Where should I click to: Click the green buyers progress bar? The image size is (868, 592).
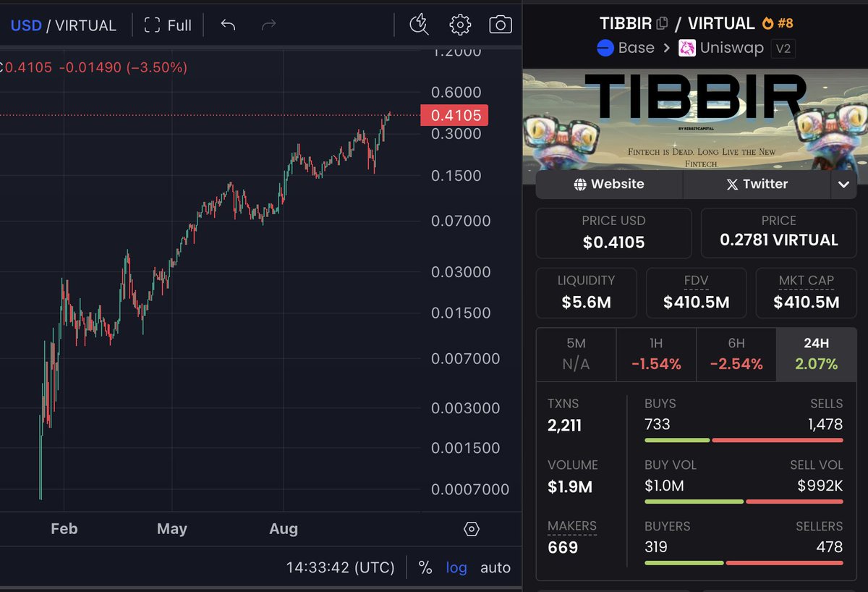[684, 562]
